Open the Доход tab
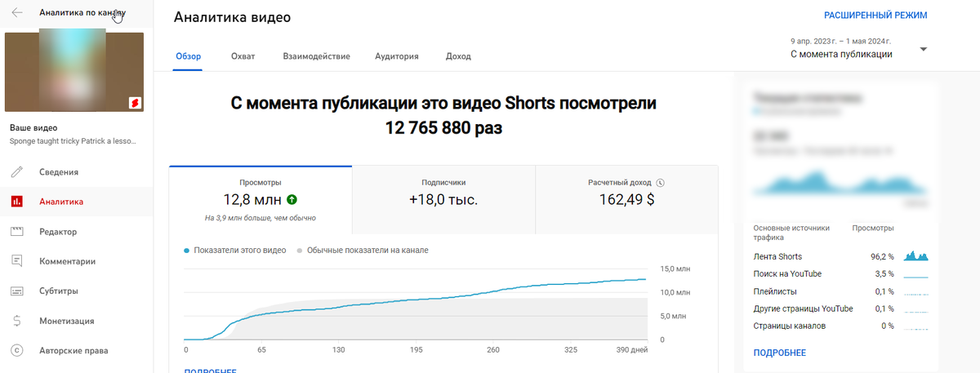Image resolution: width=980 pixels, height=373 pixels. pyautogui.click(x=458, y=56)
